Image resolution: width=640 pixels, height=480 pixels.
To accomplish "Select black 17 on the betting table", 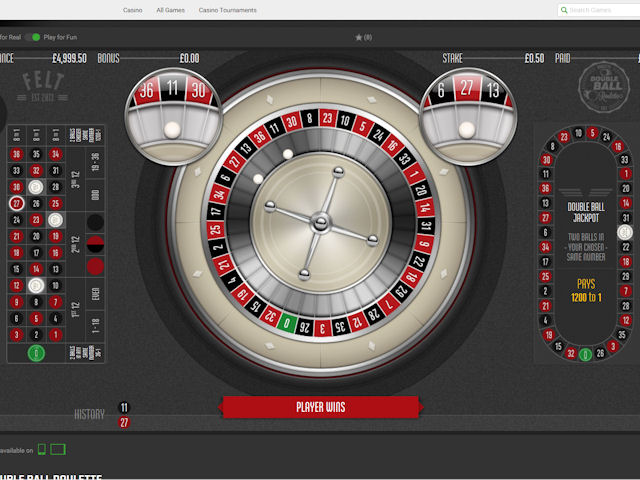I will 36,253.
